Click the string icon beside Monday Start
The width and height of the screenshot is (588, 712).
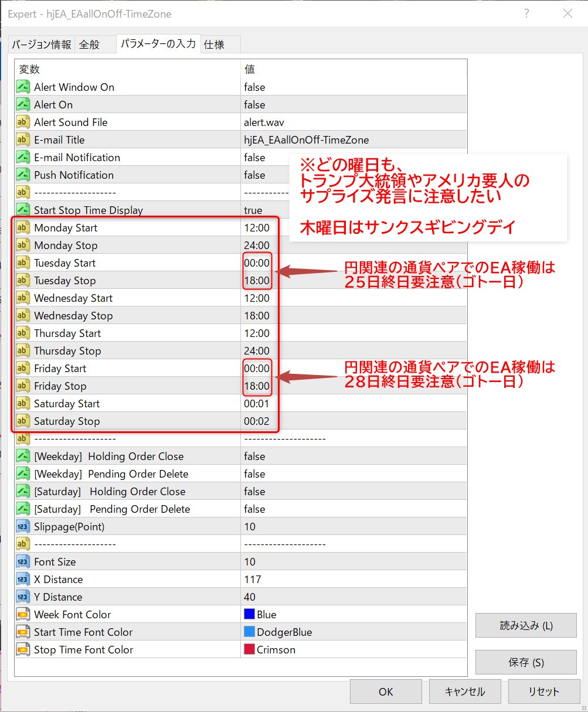[x=23, y=228]
